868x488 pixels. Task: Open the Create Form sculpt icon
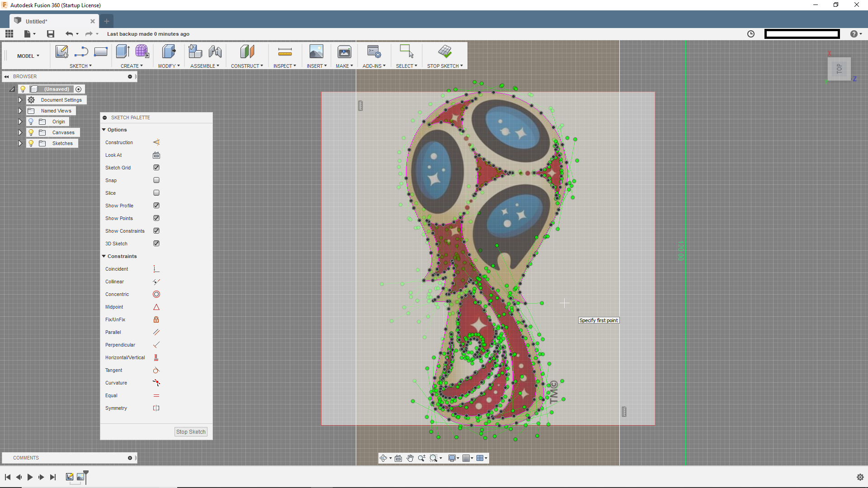coord(142,52)
